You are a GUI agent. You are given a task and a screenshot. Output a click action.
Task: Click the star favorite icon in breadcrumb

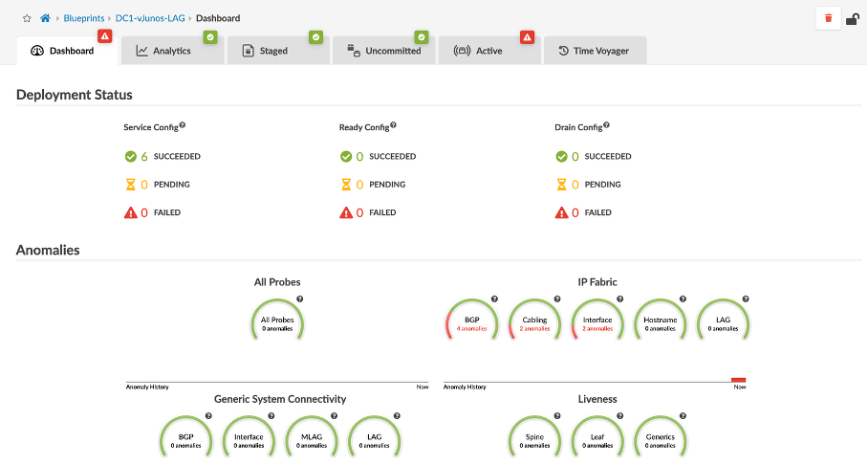pos(27,18)
